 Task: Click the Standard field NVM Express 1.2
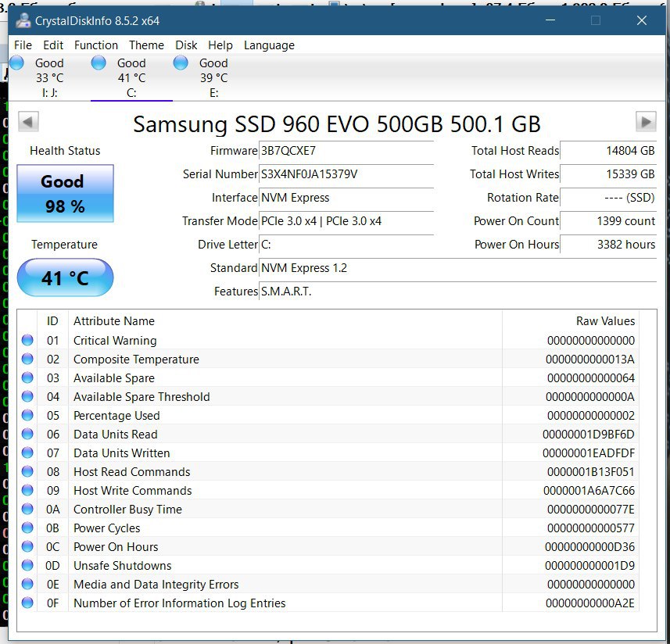pyautogui.click(x=457, y=268)
